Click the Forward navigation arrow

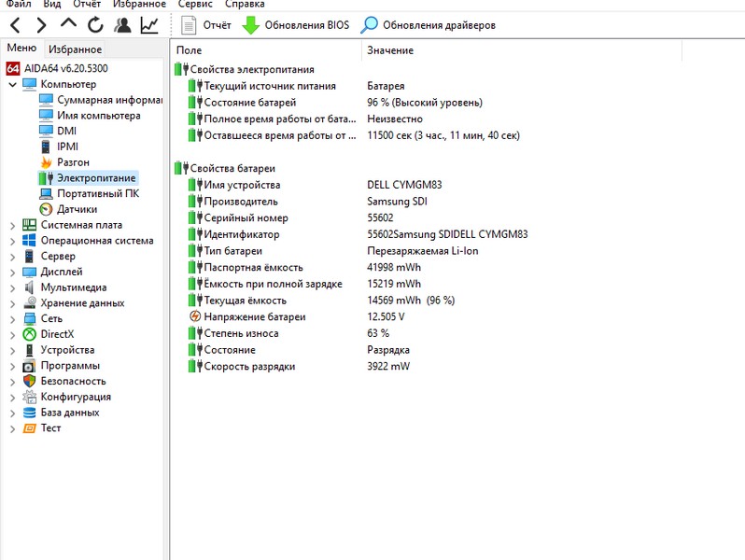click(x=41, y=25)
